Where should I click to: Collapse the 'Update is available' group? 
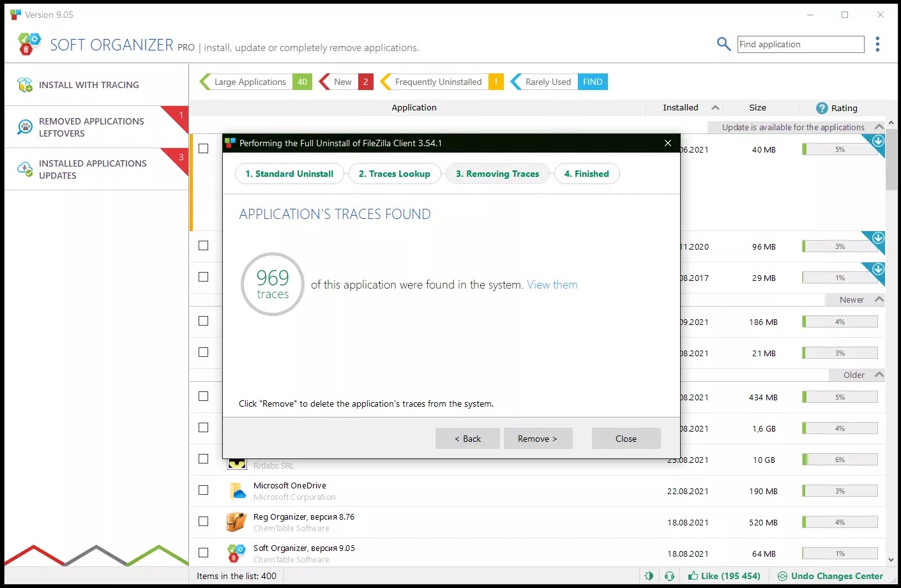pyautogui.click(x=879, y=127)
